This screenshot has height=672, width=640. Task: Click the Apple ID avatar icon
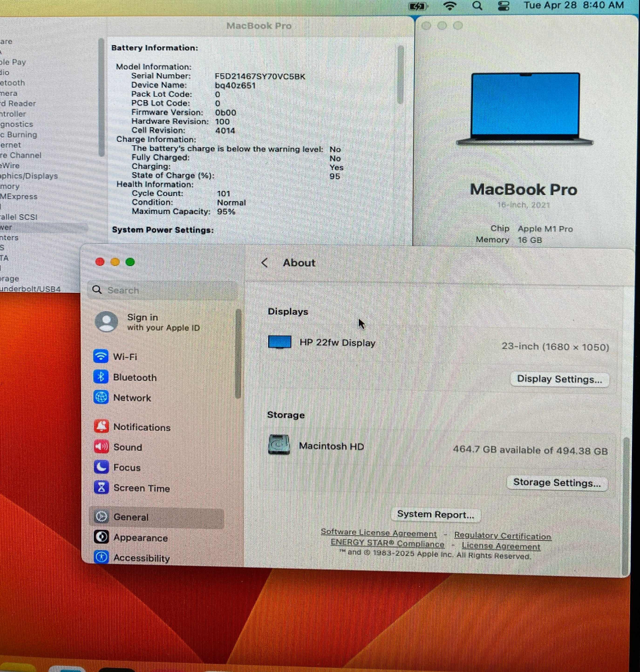click(x=106, y=321)
